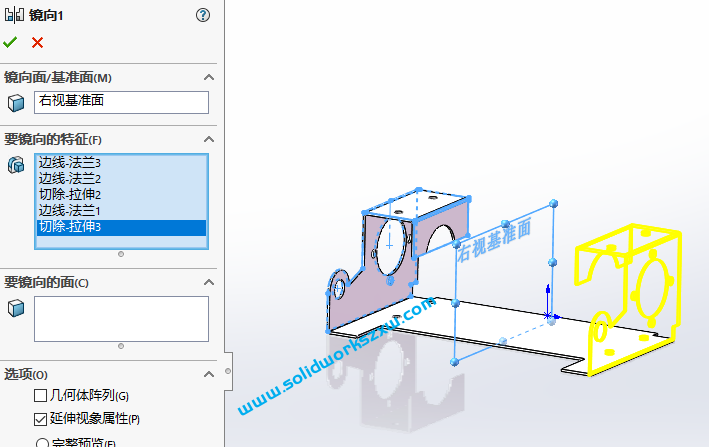Select 边线-法兰2 in the feature list
The image size is (709, 447).
click(121, 179)
